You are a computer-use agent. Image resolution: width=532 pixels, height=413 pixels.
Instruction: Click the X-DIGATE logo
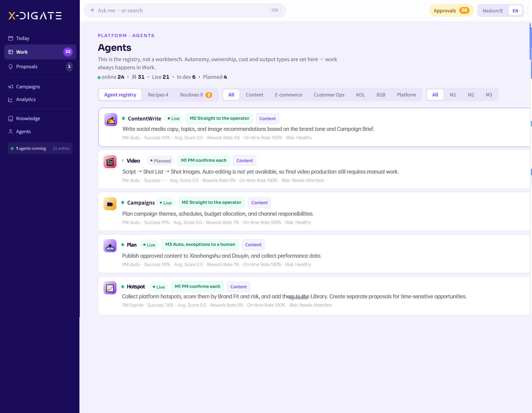tap(35, 16)
